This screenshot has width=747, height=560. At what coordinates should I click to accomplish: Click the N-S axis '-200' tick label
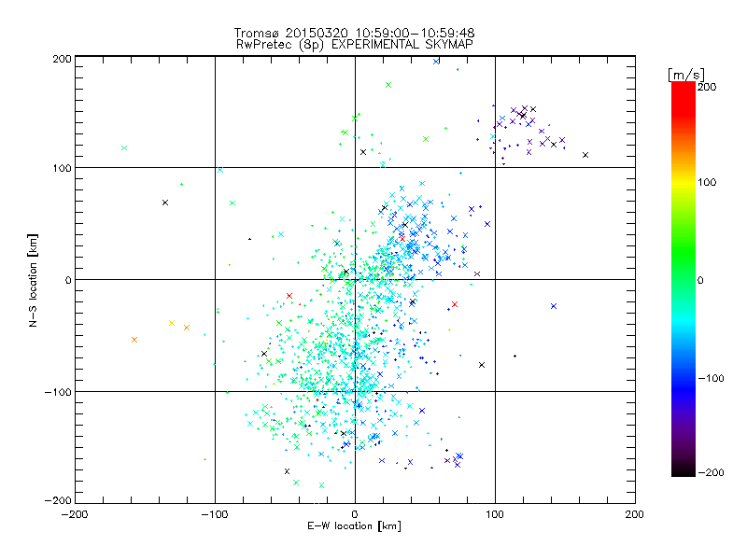58,500
